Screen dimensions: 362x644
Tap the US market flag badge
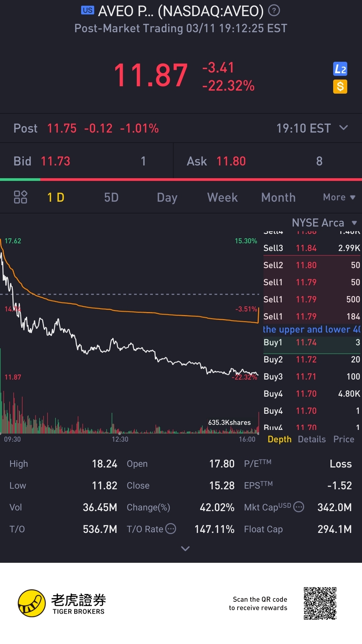tap(87, 10)
